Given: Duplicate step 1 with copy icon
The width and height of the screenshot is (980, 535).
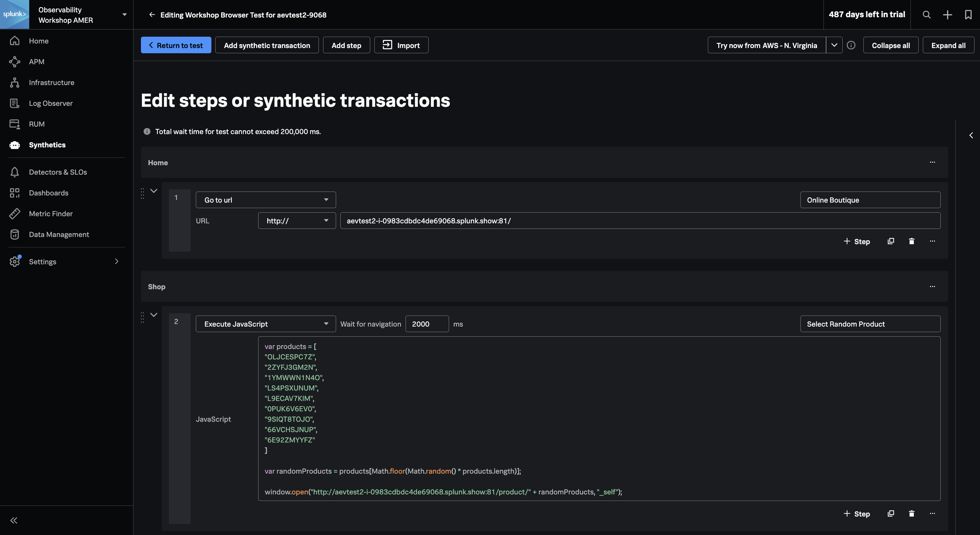Looking at the screenshot, I should point(891,241).
